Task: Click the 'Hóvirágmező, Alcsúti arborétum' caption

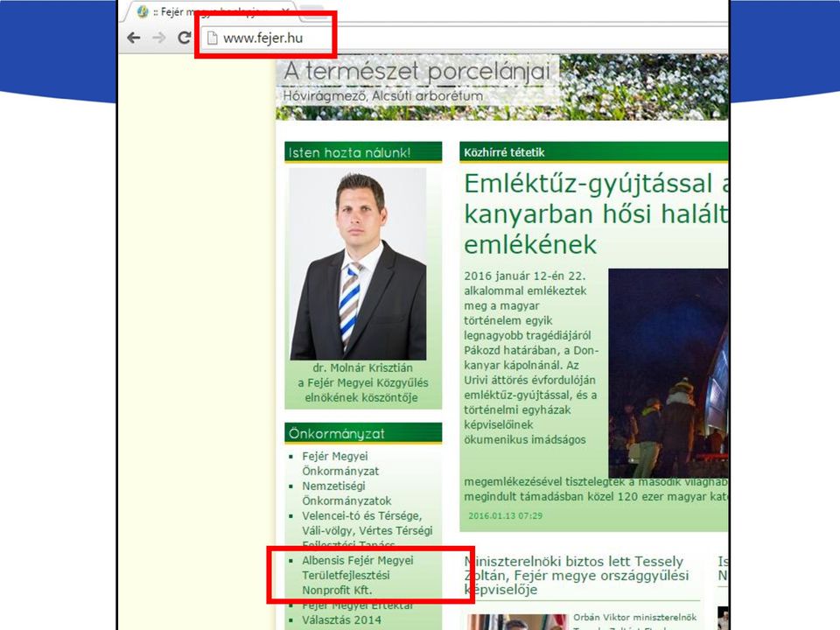Action: coord(382,96)
